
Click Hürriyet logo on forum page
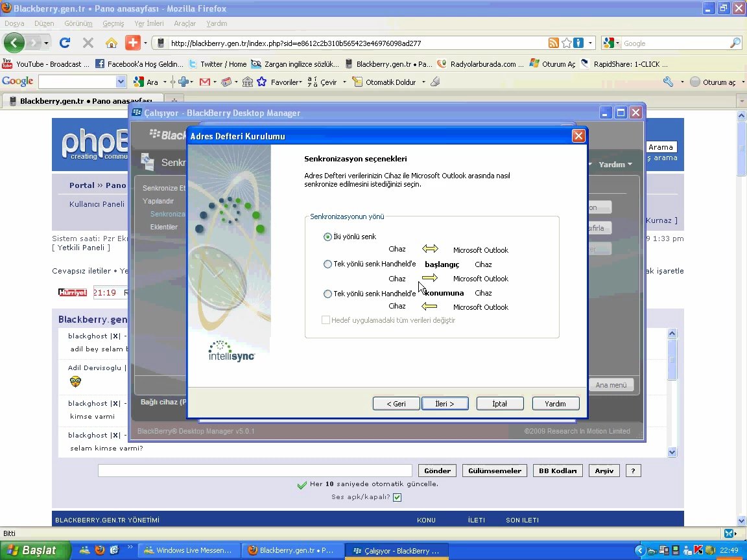pyautogui.click(x=73, y=292)
